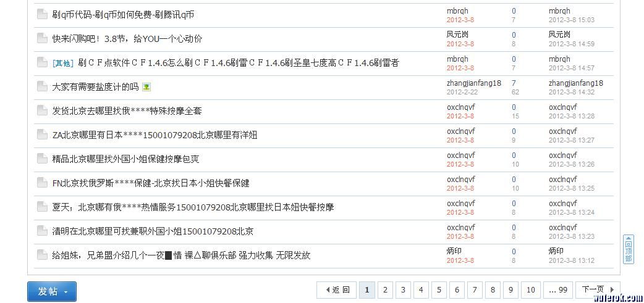Click thread icon beside 夏天；北京哪有俄 post
This screenshot has width=644, height=303.
point(42,207)
